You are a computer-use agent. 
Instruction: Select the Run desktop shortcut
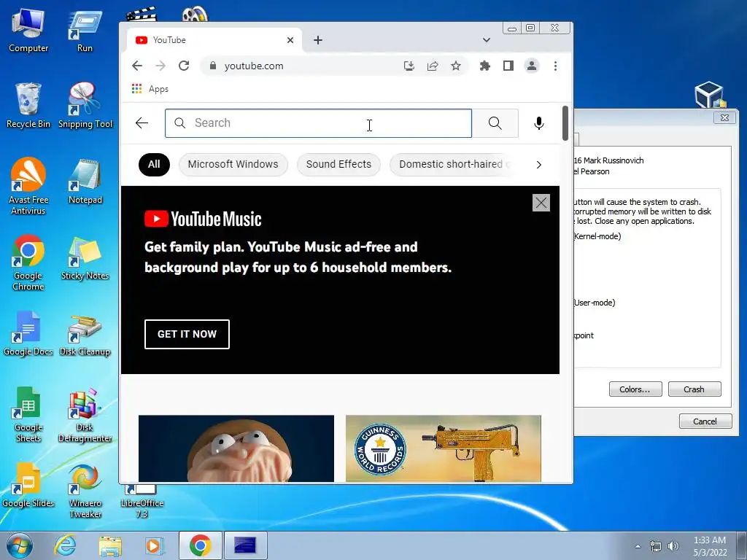(85, 31)
